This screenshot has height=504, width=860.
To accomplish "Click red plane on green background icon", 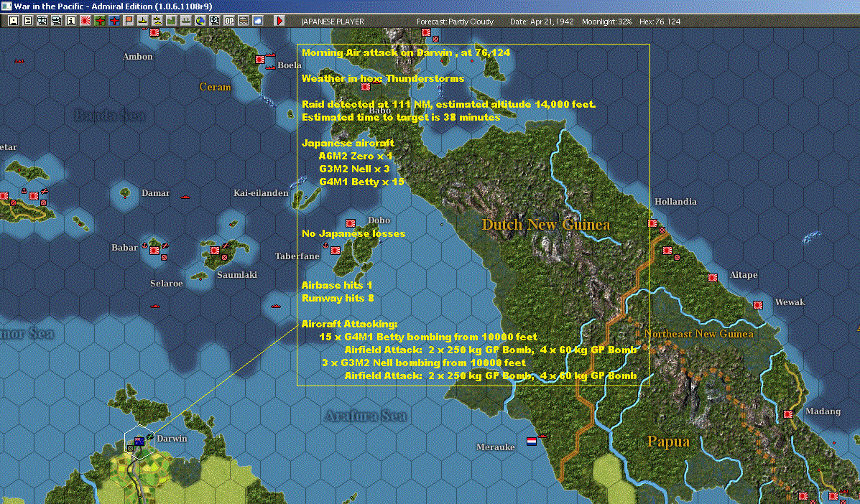I will click(99, 21).
